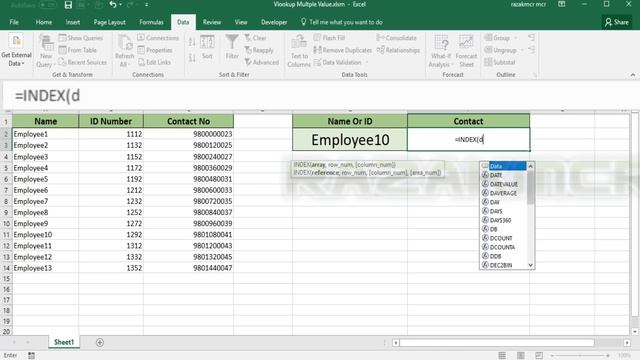Select DATEVALUE in the autocomplete list
640x360 pixels.
tap(504, 184)
